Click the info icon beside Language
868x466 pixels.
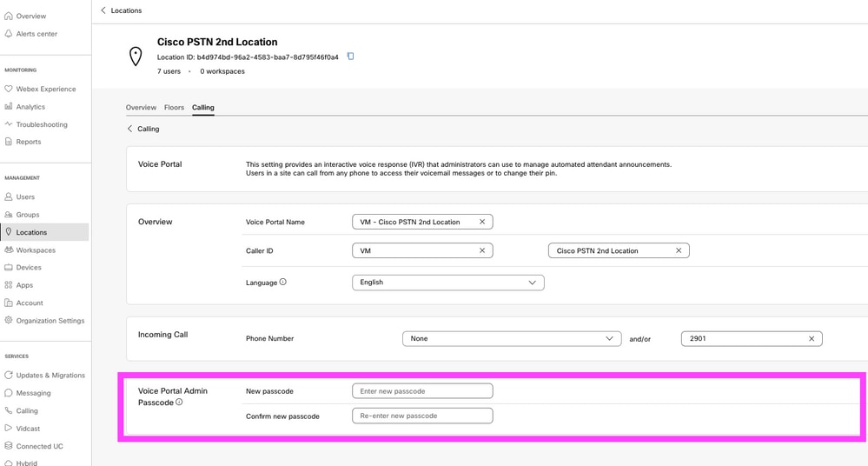click(x=283, y=283)
